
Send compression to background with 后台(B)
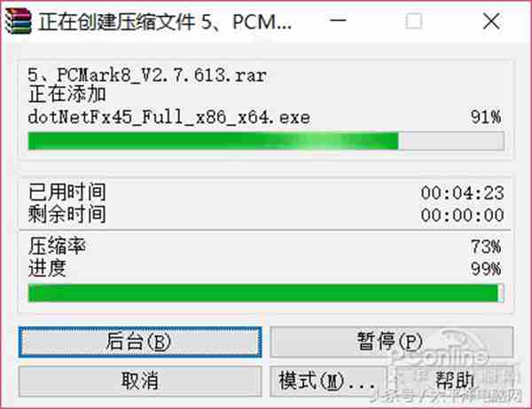140,342
